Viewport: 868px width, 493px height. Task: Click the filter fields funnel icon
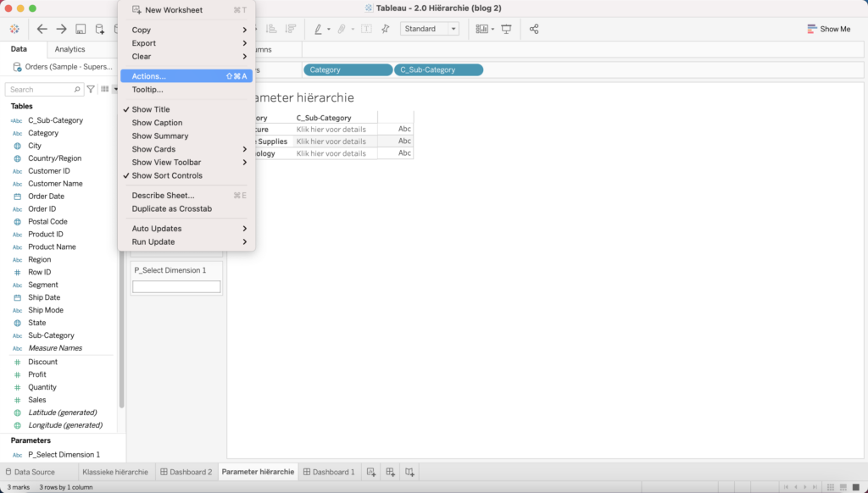(x=91, y=89)
